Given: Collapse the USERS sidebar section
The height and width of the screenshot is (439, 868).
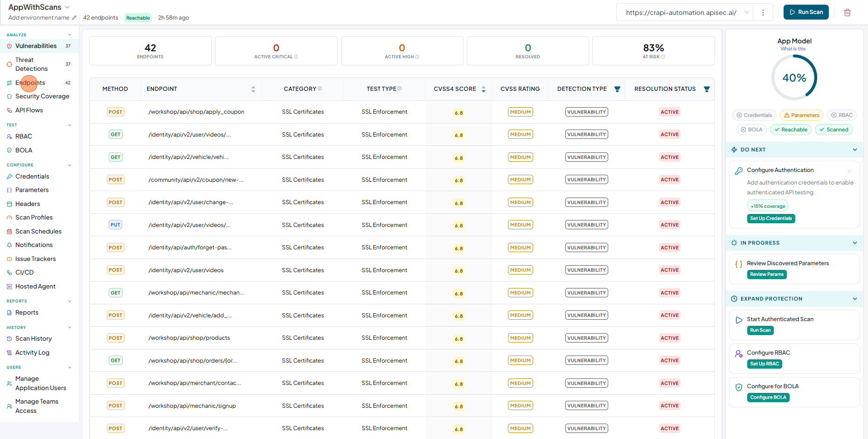Looking at the screenshot, I should click(x=70, y=367).
